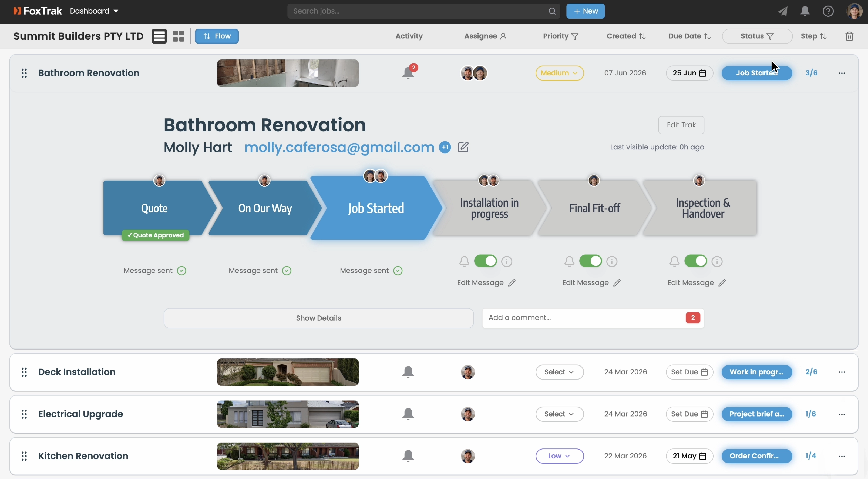Select the Job Started flow step
Screen dimensions: 868x479
[376, 208]
